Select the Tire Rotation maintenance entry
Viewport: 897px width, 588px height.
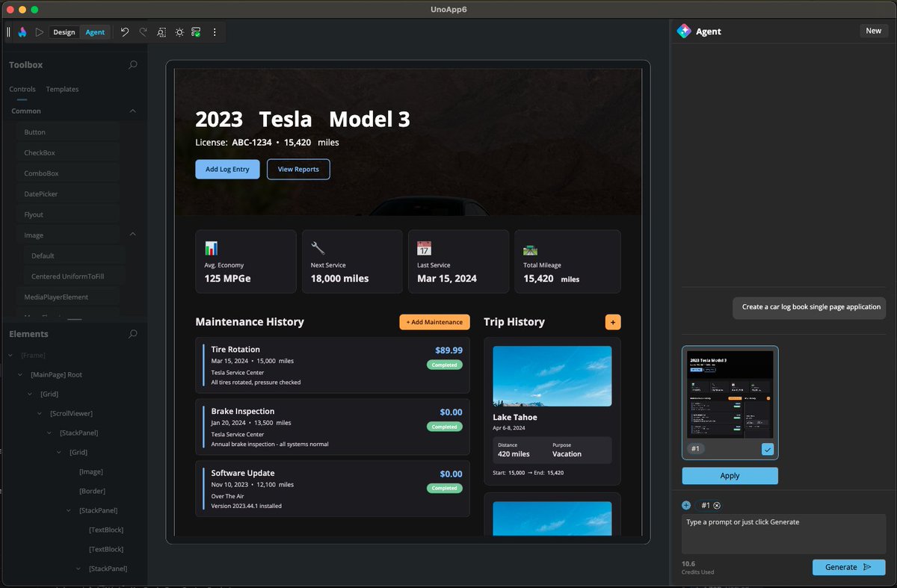click(x=333, y=365)
